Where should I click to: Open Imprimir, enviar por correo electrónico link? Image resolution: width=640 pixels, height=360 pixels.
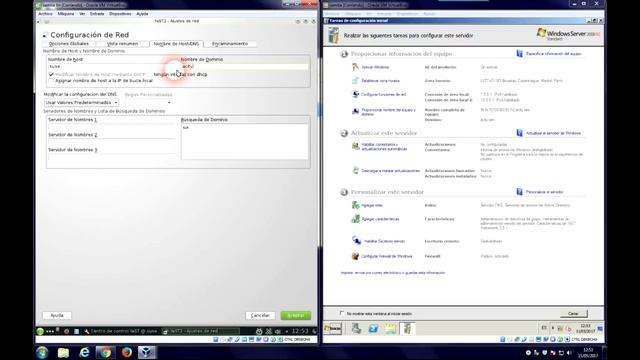tap(393, 273)
